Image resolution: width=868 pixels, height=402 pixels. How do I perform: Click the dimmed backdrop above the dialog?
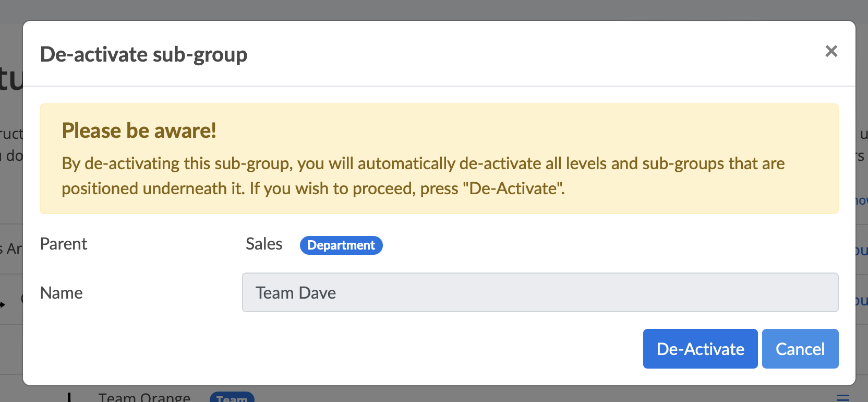click(x=433, y=9)
